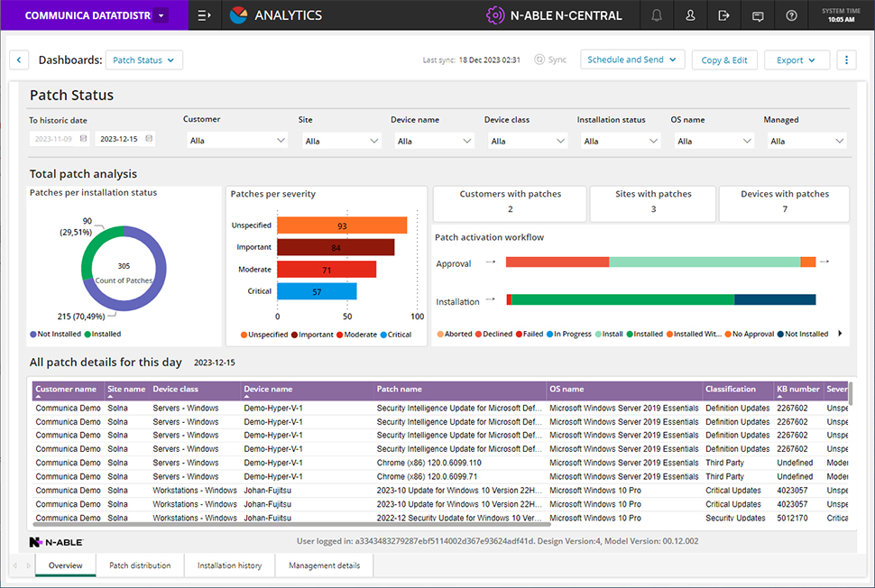This screenshot has width=875, height=588.
Task: Expand the Schedule and Send dropdown
Action: 632,60
